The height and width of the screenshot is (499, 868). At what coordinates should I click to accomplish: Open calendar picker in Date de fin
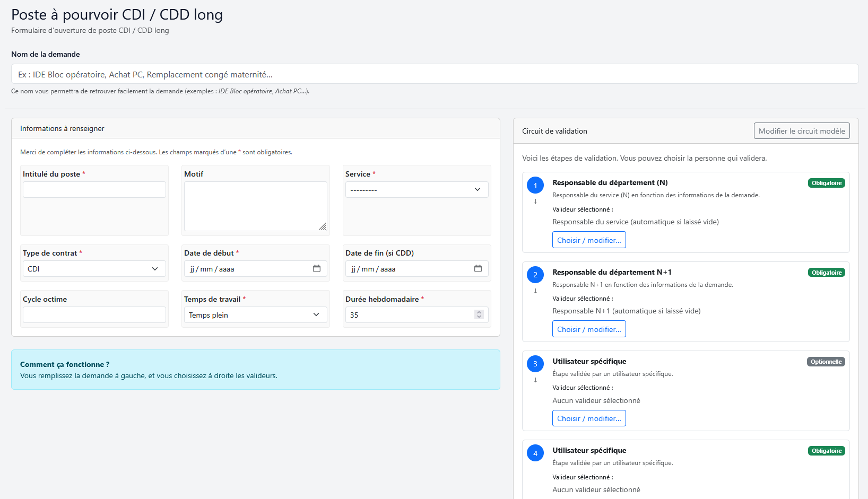coord(478,269)
